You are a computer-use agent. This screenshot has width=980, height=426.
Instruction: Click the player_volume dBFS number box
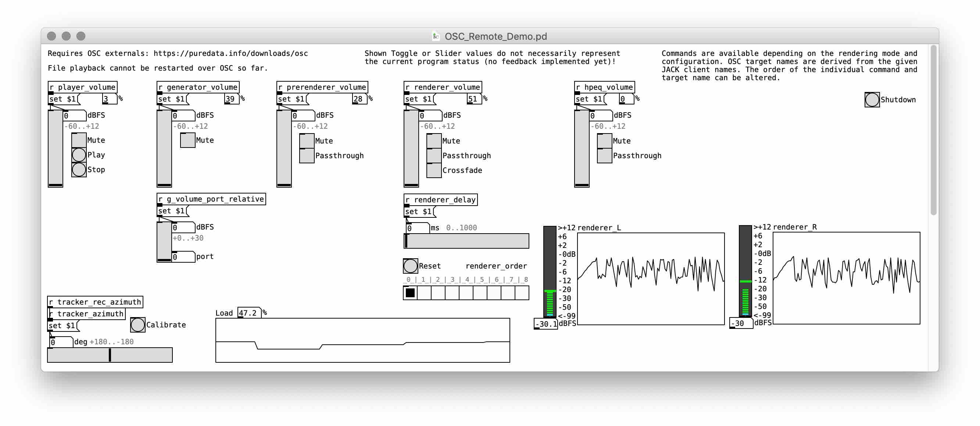[x=75, y=116]
